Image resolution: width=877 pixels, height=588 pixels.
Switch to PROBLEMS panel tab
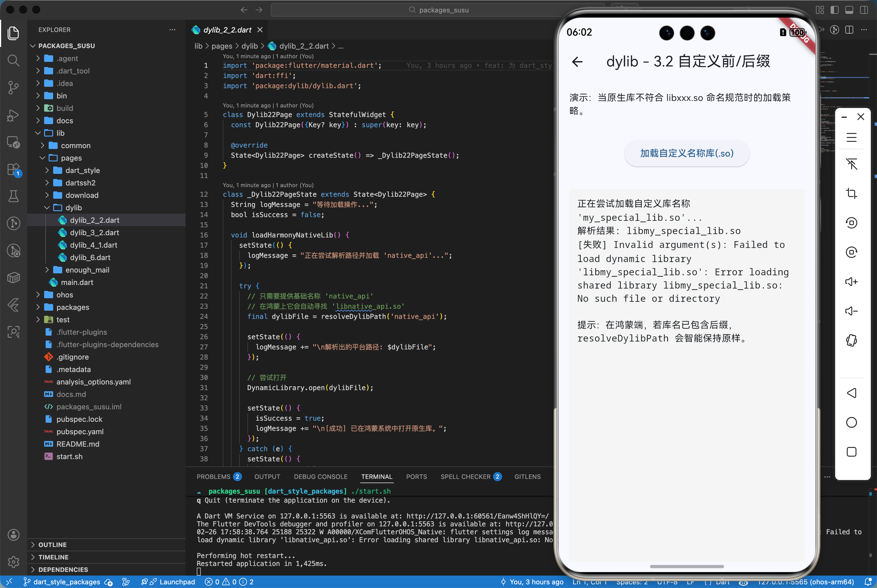click(x=213, y=477)
